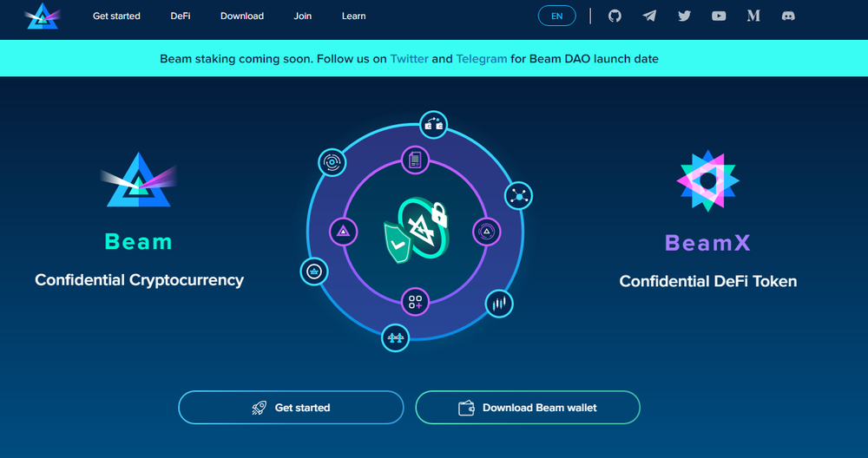
Task: Open the Download nav menu
Action: coord(242,16)
